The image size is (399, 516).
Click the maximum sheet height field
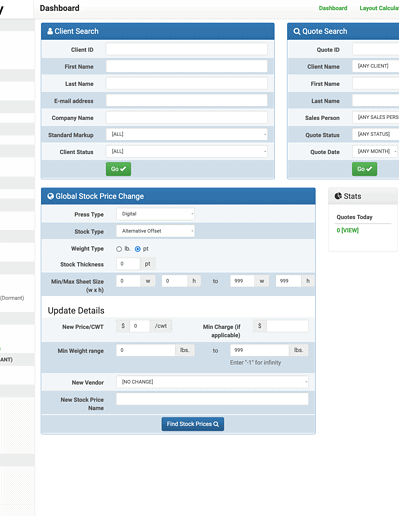[289, 281]
